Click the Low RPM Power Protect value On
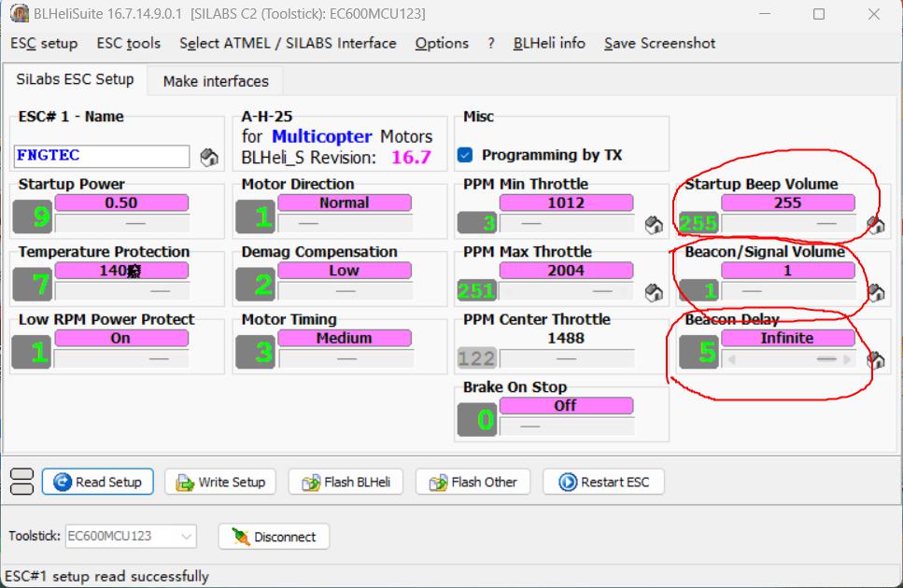Image resolution: width=903 pixels, height=588 pixels. [x=121, y=338]
